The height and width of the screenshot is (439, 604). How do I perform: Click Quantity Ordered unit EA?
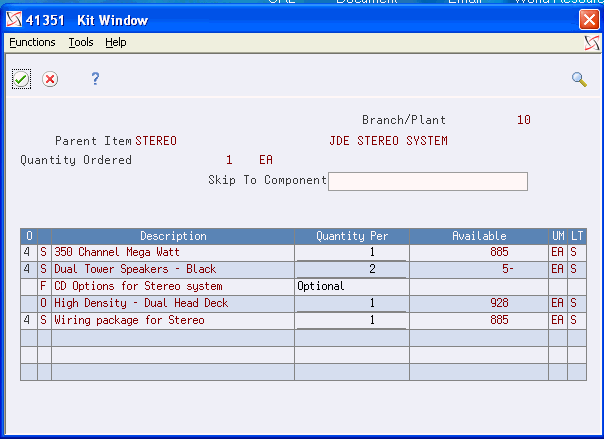(266, 160)
